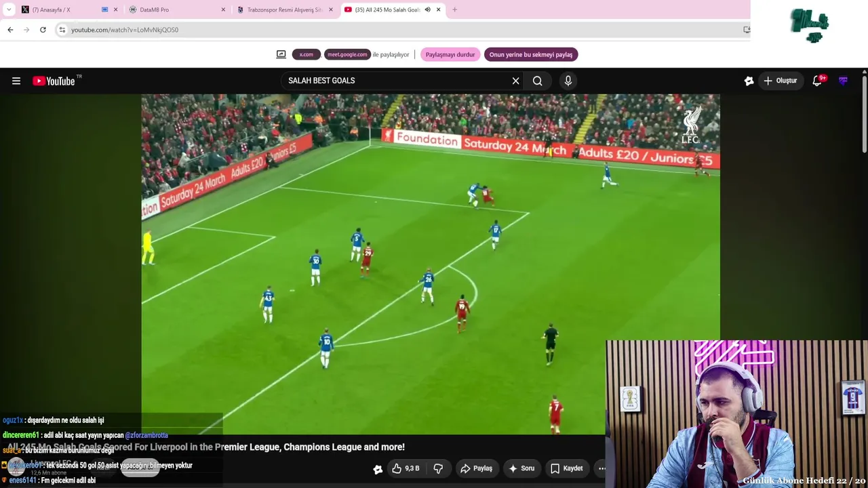Run the search with the magnifier button

coord(537,81)
